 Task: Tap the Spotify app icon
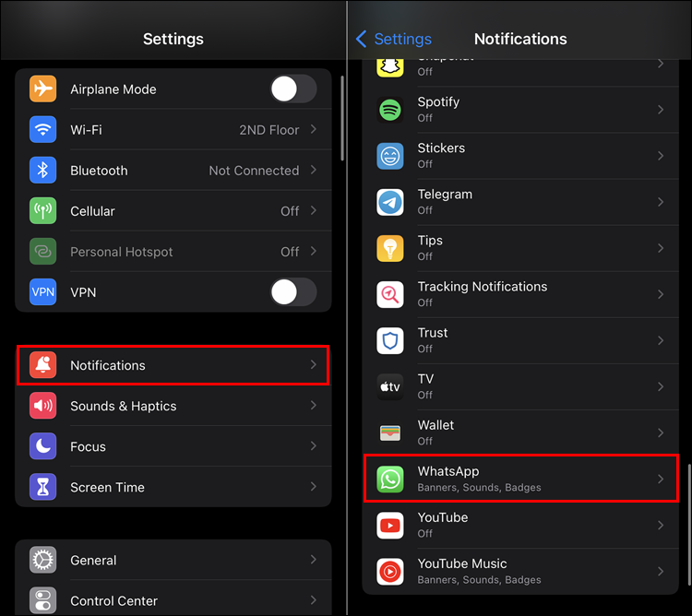(390, 110)
